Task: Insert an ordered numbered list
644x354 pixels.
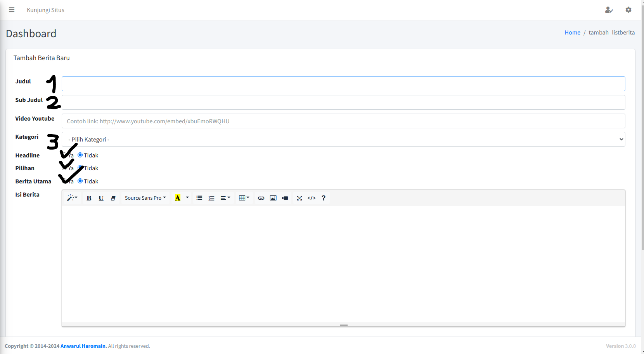Action: coord(211,198)
